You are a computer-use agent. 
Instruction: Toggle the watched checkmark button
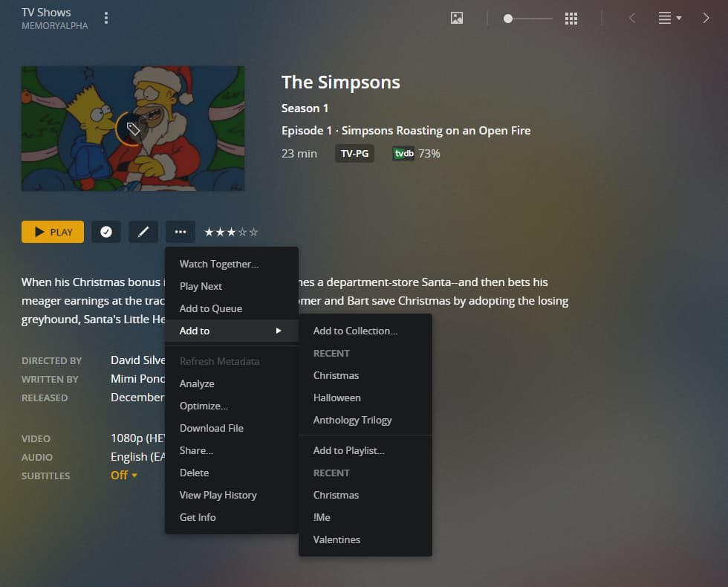pos(106,232)
